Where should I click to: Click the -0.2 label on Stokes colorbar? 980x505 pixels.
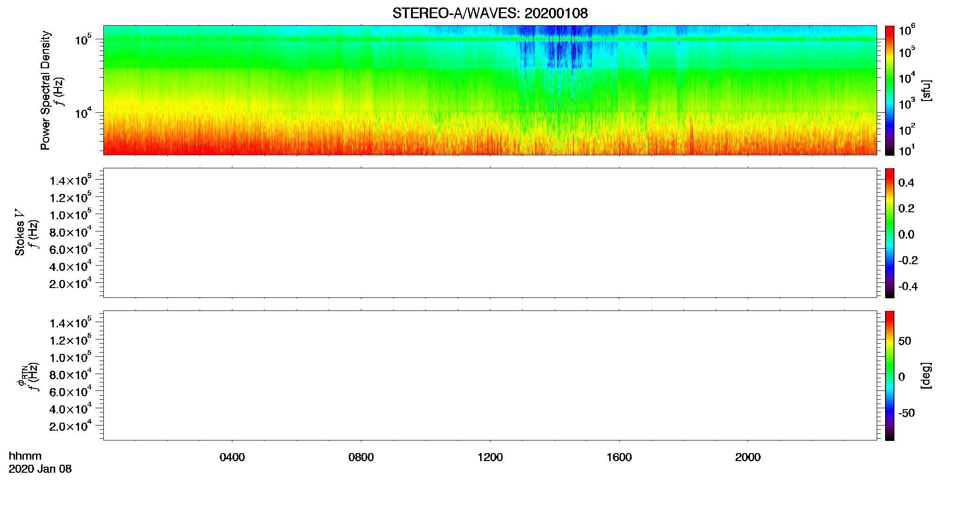point(908,260)
